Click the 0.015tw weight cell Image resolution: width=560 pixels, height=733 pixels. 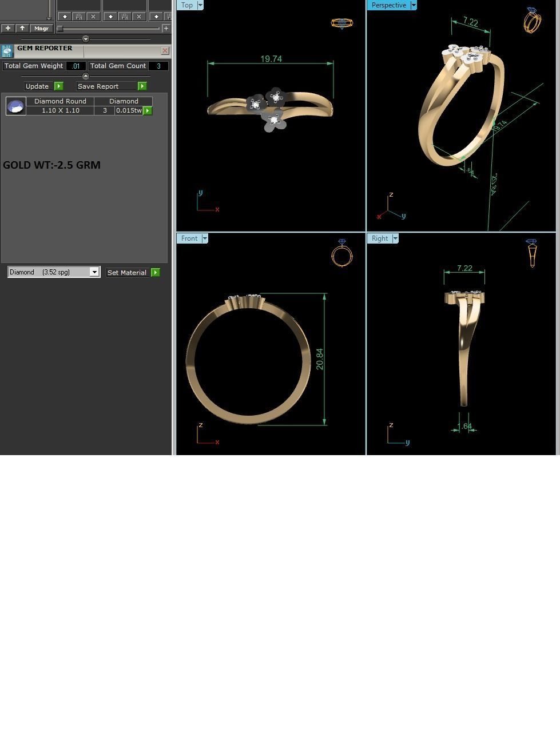pos(129,110)
